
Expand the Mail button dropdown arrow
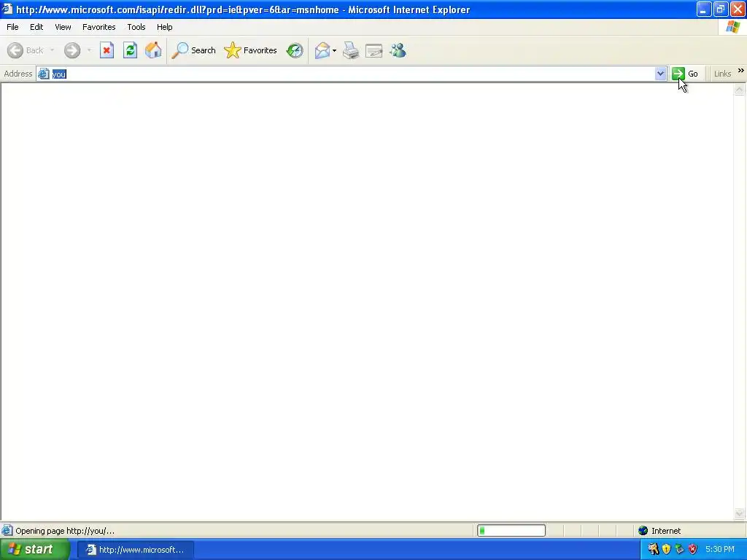tap(334, 50)
